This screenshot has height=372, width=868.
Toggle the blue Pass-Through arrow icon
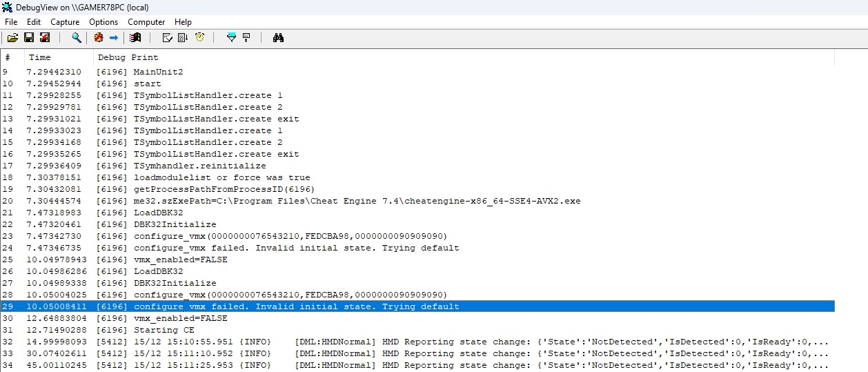(114, 38)
